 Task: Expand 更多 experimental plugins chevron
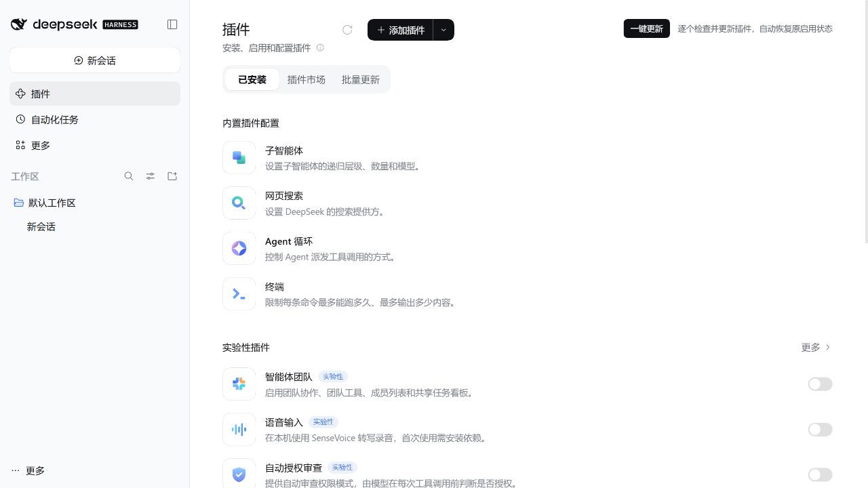coord(827,347)
